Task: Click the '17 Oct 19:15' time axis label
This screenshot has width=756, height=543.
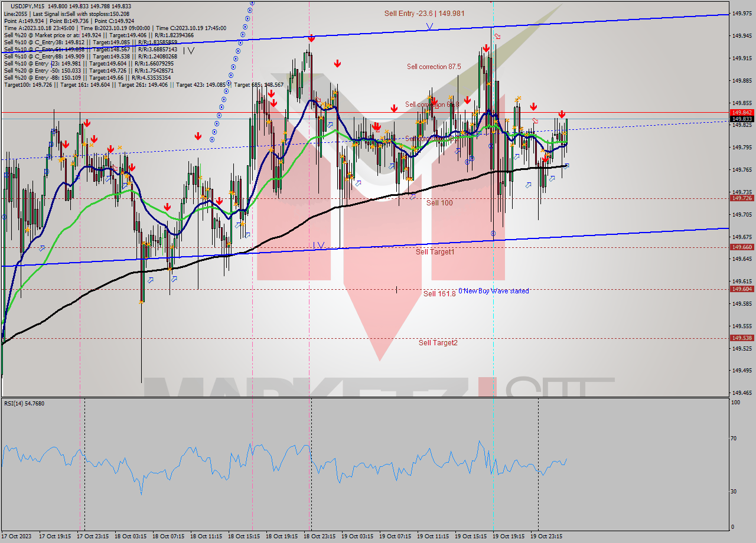Action: click(55, 537)
